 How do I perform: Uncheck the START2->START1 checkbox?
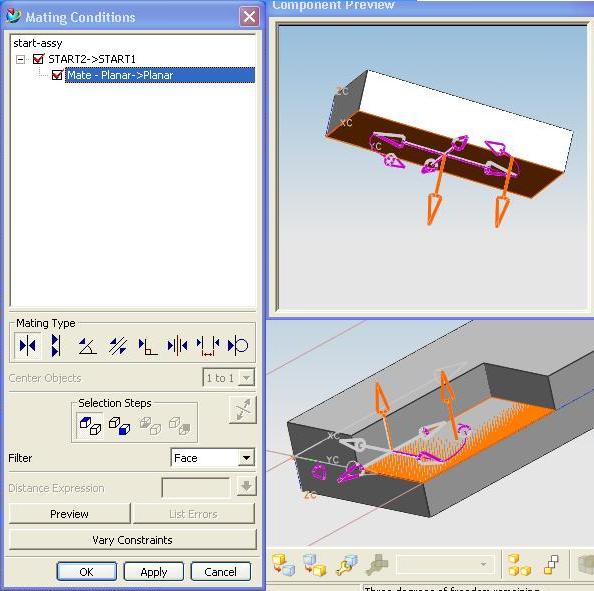coord(38,59)
